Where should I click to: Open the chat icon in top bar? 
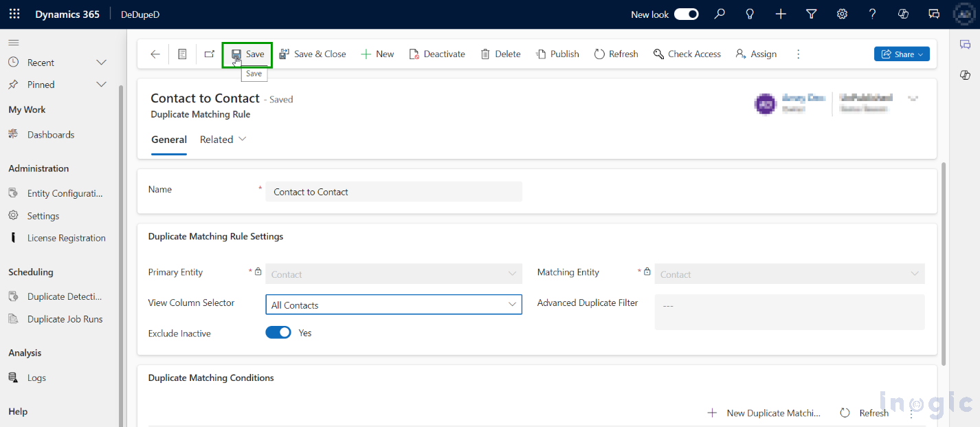[934, 14]
